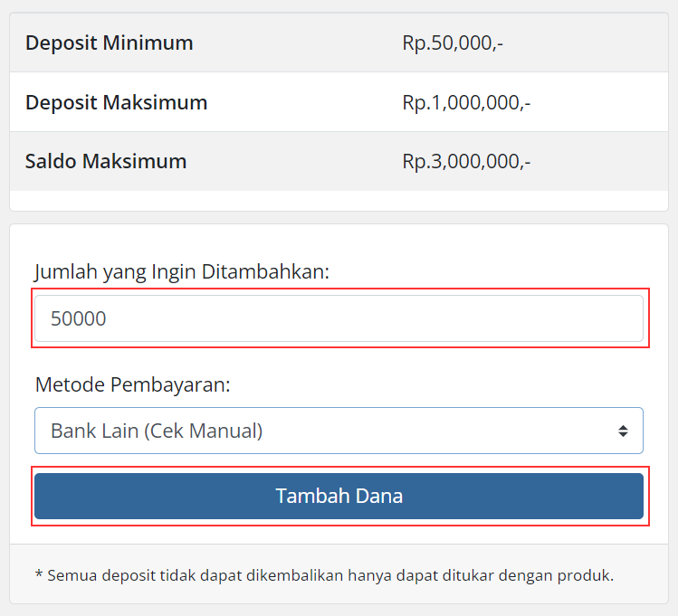The width and height of the screenshot is (678, 616).
Task: Click the asterisk at the footnote start
Action: (x=39, y=575)
